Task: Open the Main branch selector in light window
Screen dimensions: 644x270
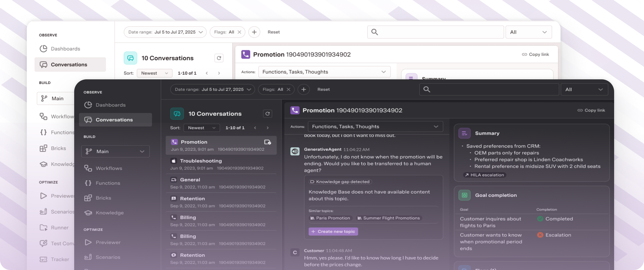Action: (x=56, y=98)
